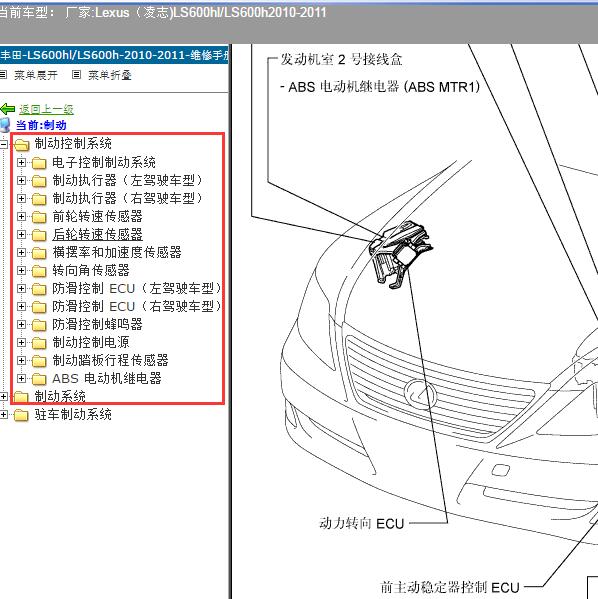Select the 制动系统 tree item

click(x=60, y=396)
